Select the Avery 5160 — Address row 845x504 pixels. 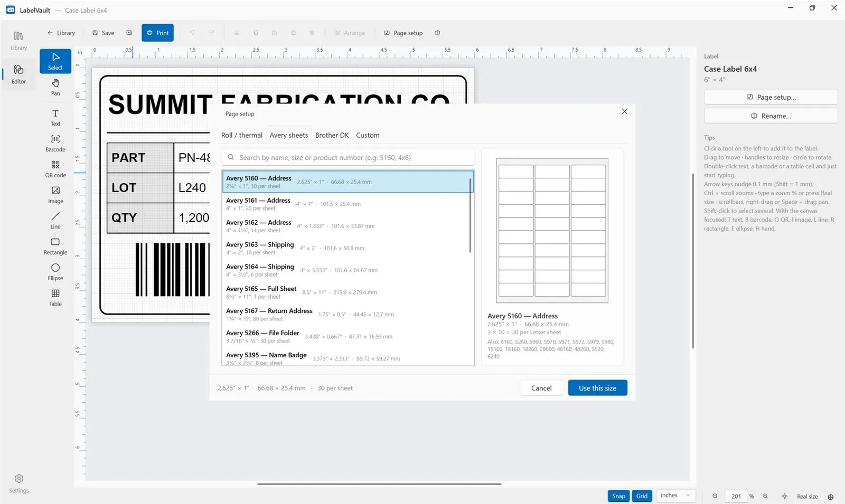348,182
